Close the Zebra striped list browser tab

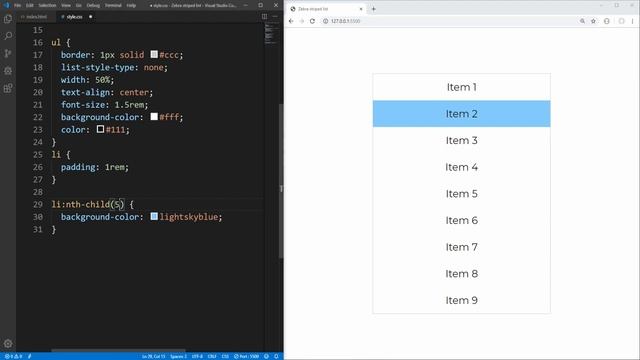(361, 9)
